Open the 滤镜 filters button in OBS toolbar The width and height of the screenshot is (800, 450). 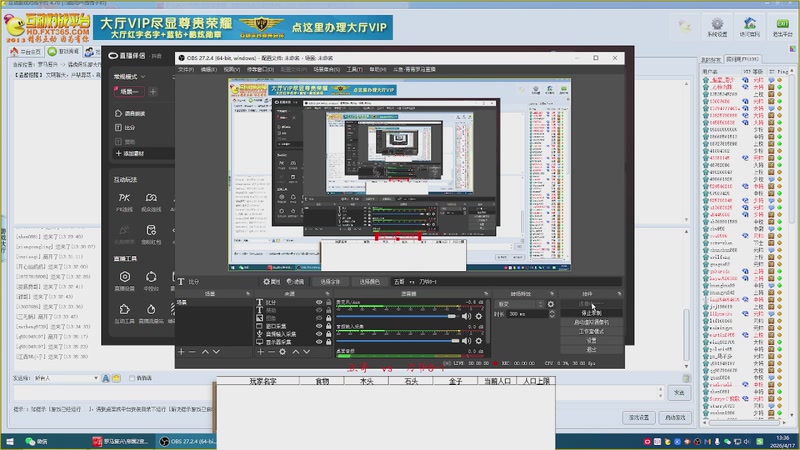click(295, 282)
